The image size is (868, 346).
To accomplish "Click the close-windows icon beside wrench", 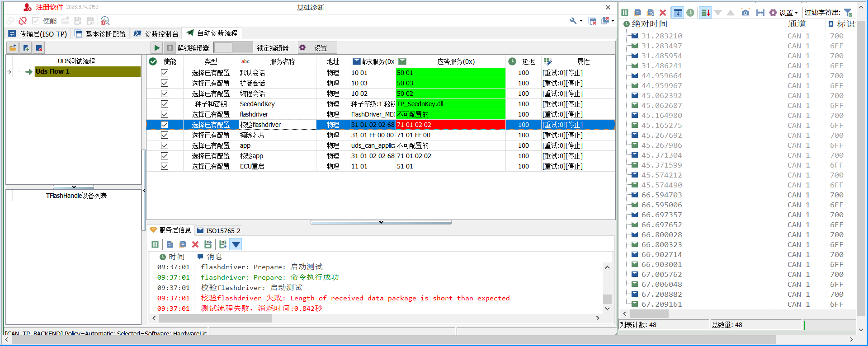I will pyautogui.click(x=592, y=21).
